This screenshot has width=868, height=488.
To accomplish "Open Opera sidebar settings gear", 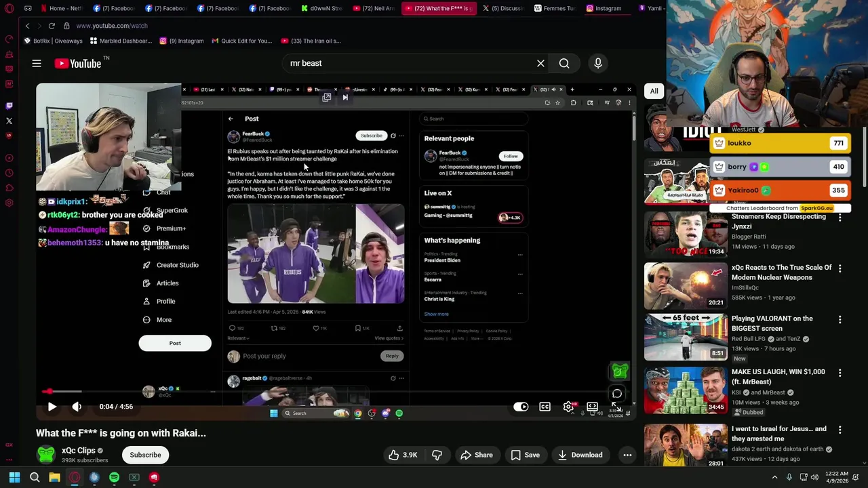I will click(9, 203).
